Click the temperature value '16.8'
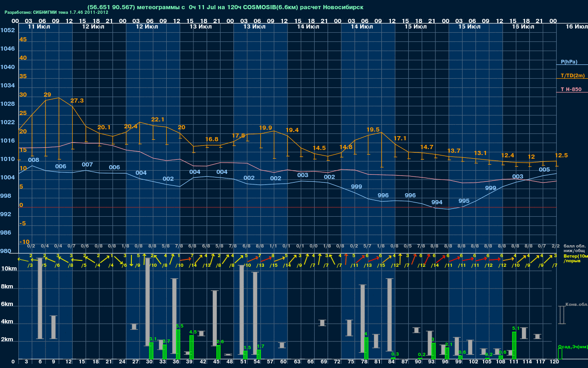The width and height of the screenshot is (588, 368). click(212, 139)
